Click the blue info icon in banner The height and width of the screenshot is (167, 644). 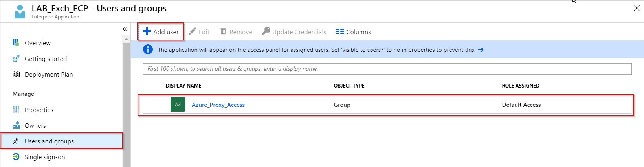pyautogui.click(x=148, y=50)
